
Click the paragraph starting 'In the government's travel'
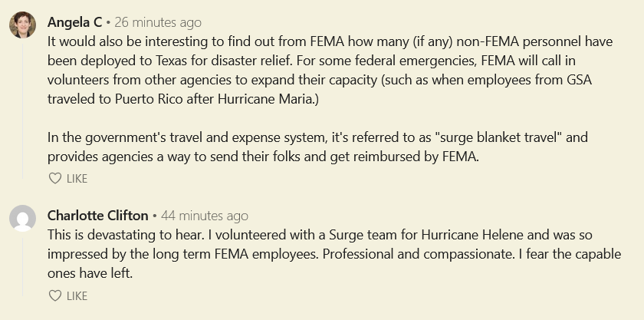click(x=317, y=147)
